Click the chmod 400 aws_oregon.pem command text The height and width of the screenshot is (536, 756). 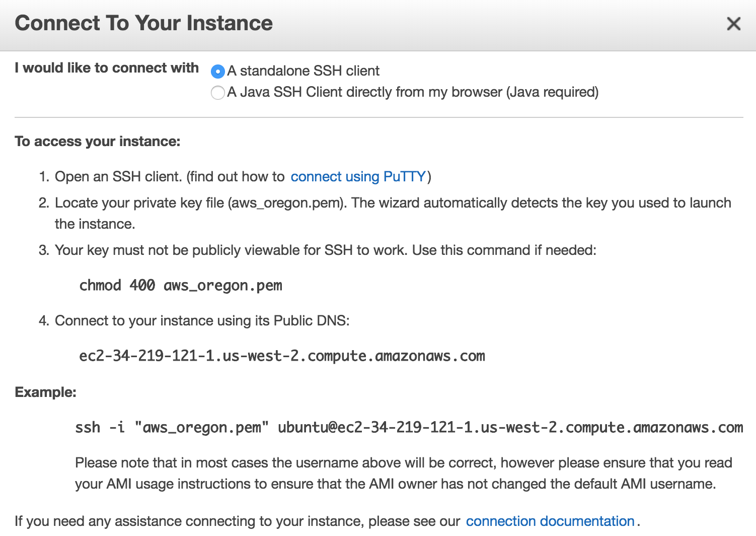[181, 286]
